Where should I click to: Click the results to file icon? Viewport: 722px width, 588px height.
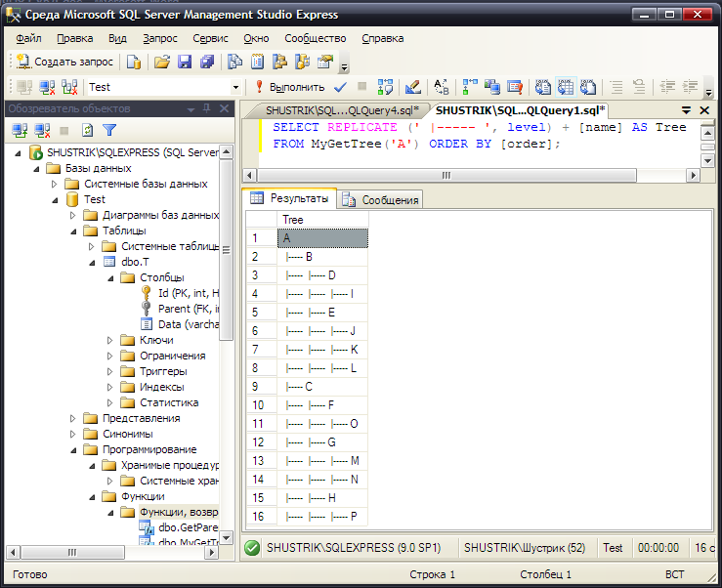(x=588, y=87)
